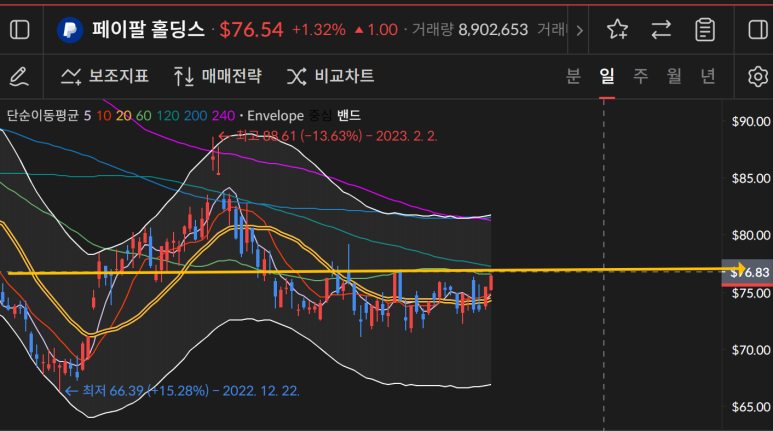This screenshot has width=773, height=431.
Task: Click the swap arrows icon
Action: point(661,30)
